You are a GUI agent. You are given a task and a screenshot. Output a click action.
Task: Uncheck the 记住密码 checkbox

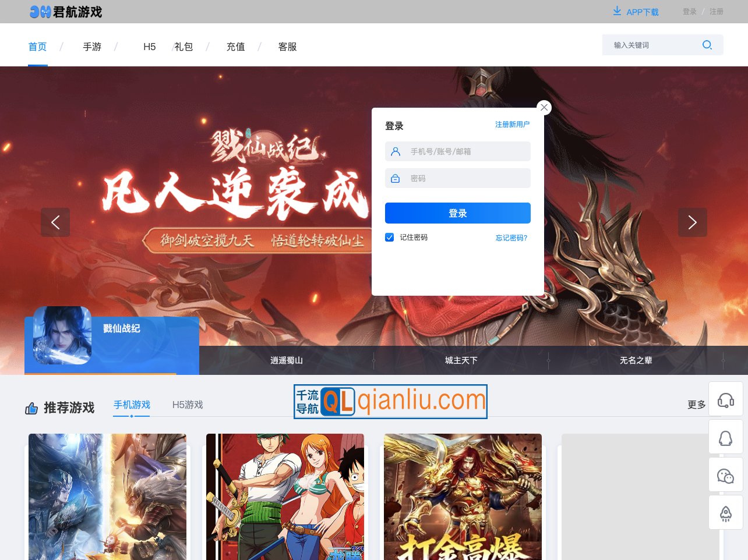(x=389, y=237)
